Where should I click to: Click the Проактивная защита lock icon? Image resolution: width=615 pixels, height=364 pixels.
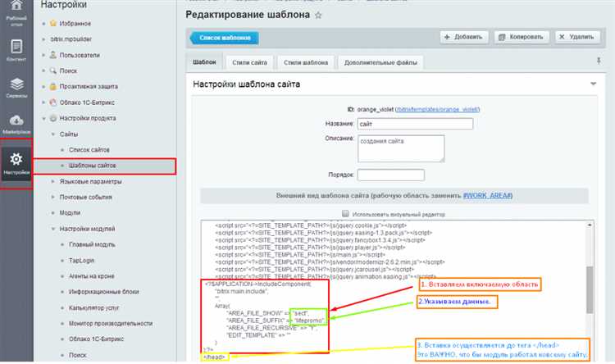(53, 86)
